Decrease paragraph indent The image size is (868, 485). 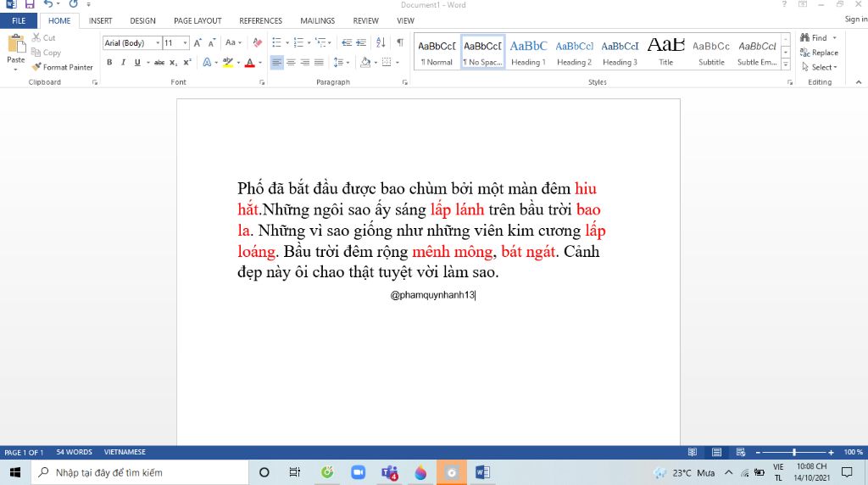pyautogui.click(x=347, y=42)
